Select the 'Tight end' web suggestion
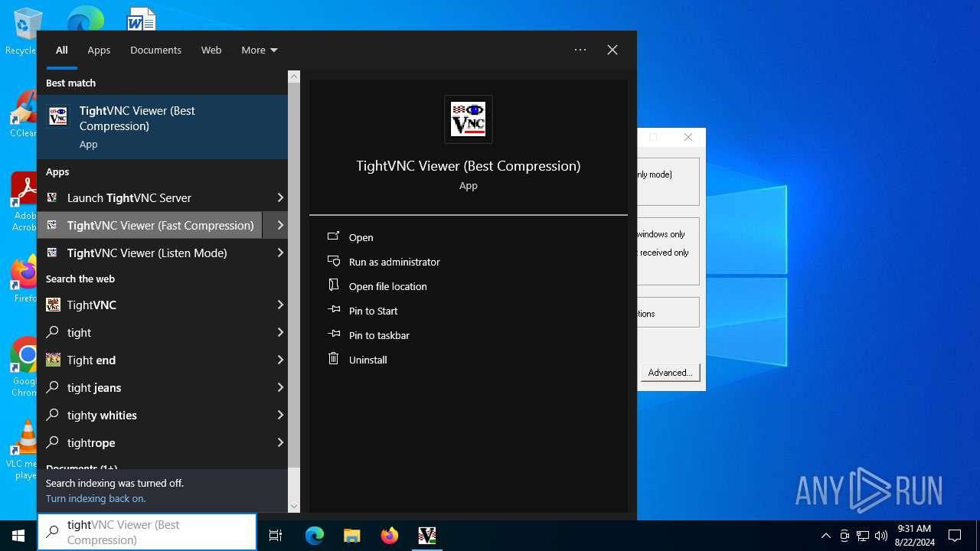 coord(150,360)
